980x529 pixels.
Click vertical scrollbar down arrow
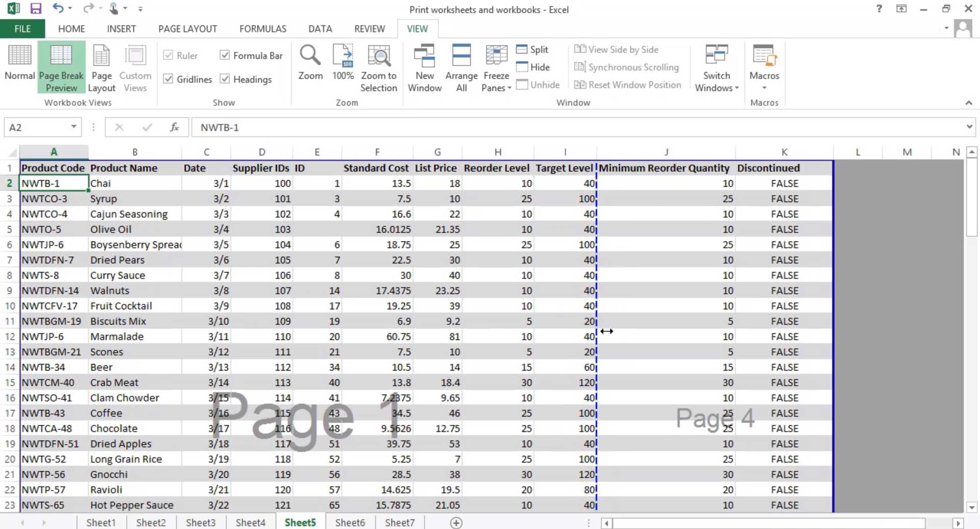click(x=972, y=507)
